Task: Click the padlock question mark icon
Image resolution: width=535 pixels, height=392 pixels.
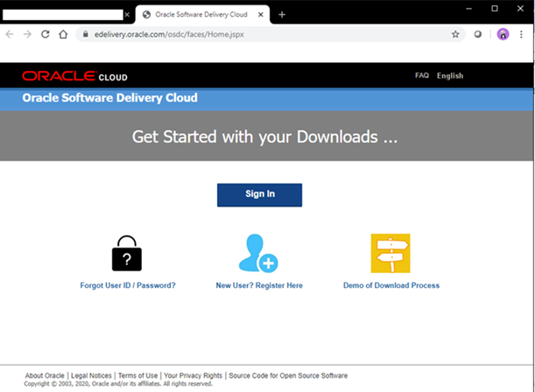Action: tap(127, 253)
